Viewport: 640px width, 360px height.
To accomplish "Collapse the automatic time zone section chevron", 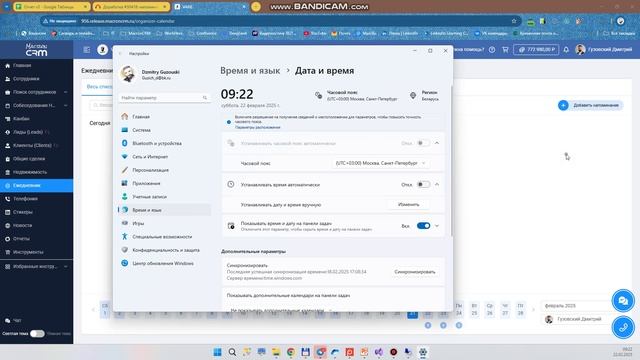I will 437,143.
